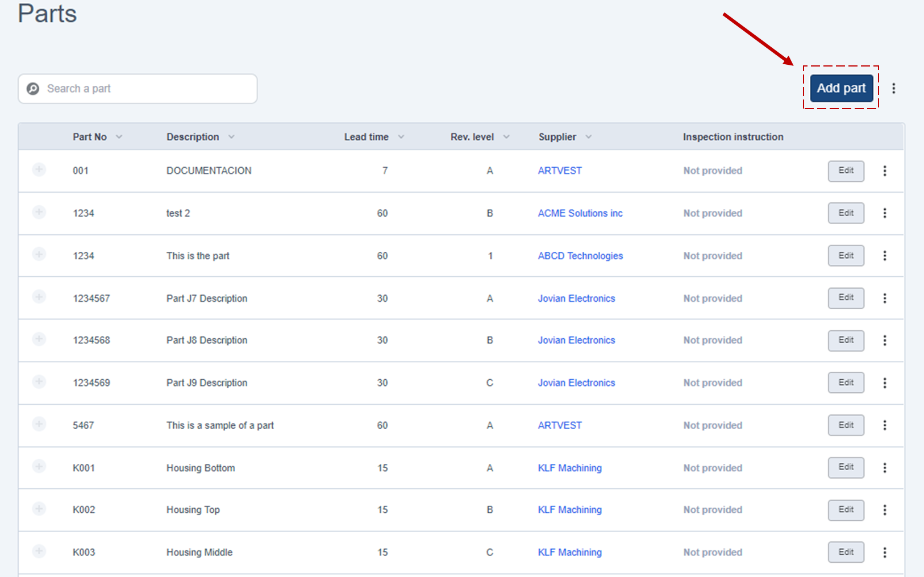Click part number 1234567 cell
924x577 pixels.
coord(91,298)
